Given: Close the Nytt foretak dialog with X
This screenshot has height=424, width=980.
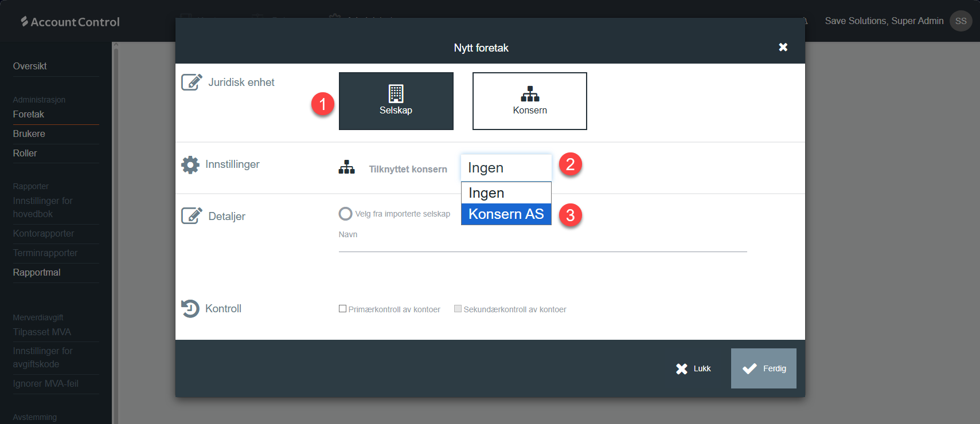Looking at the screenshot, I should click(x=783, y=48).
